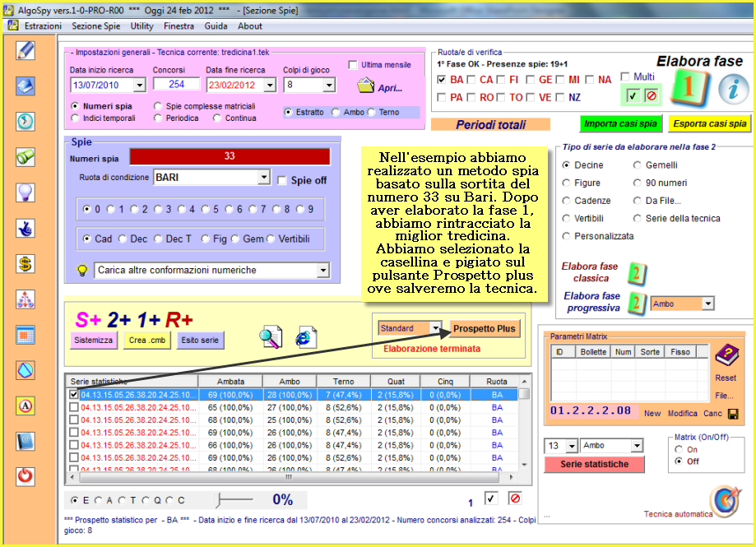Viewport: 756px width, 547px height.
Task: Open the calendar grid sidebar icon
Action: (x=25, y=335)
